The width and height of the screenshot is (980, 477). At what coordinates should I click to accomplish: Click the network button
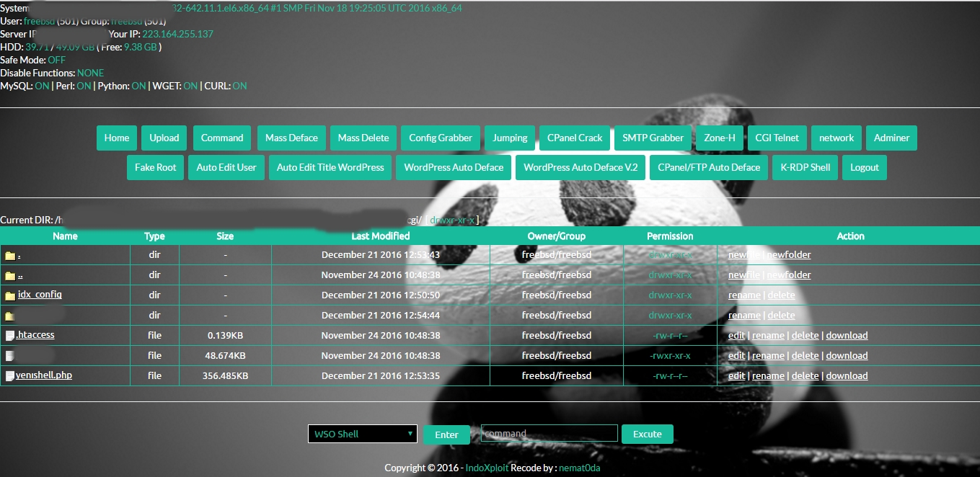point(836,138)
